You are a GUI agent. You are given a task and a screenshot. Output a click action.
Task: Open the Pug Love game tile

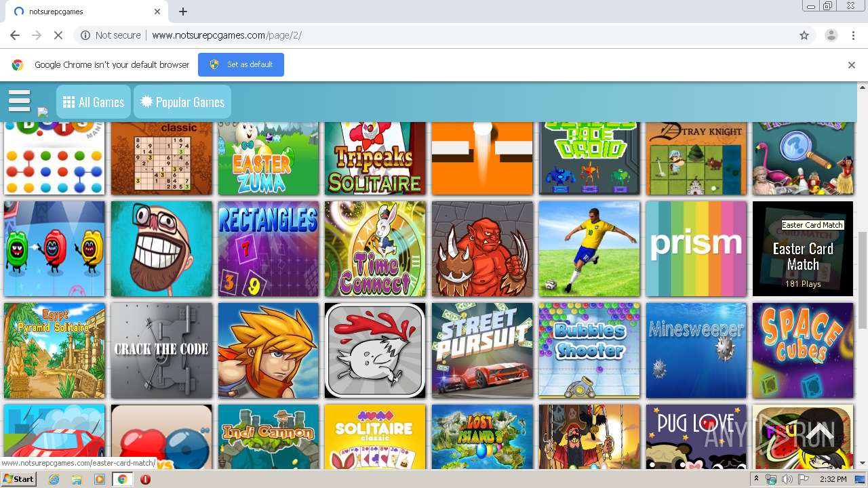[696, 437]
